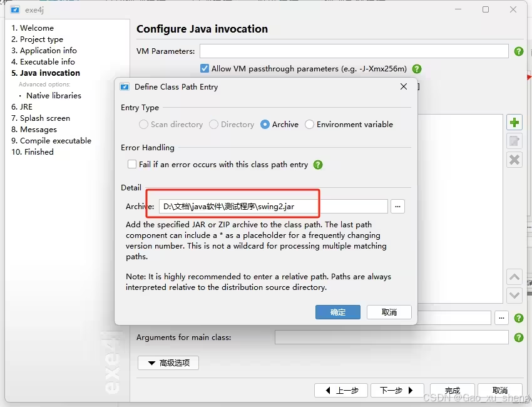
Task: Toggle Allow VM passthrough parameters checkbox
Action: tap(204, 69)
